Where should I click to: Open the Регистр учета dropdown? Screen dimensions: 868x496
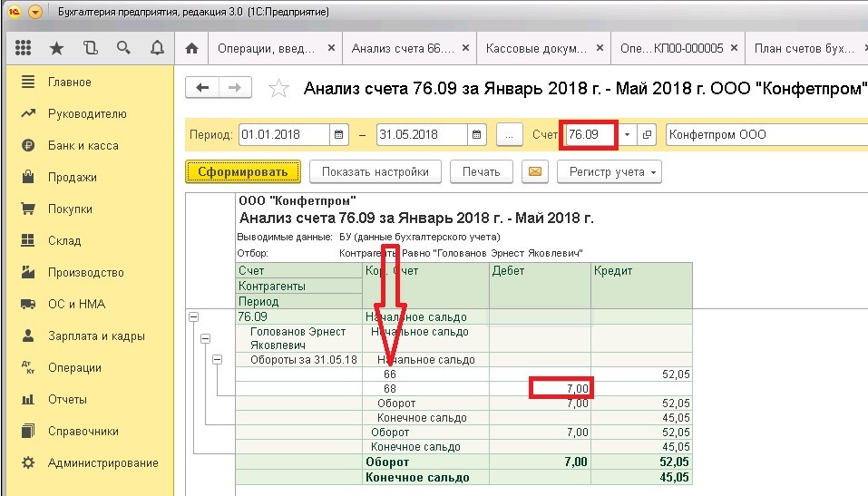(x=609, y=171)
